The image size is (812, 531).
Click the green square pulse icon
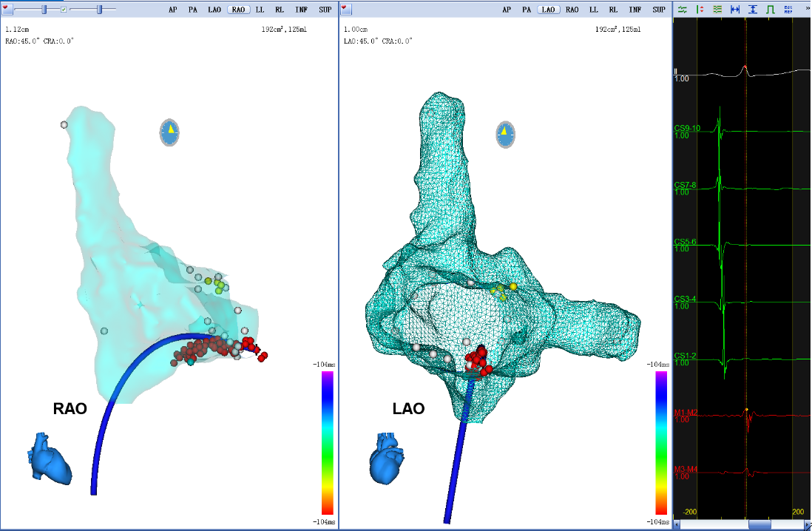point(770,9)
